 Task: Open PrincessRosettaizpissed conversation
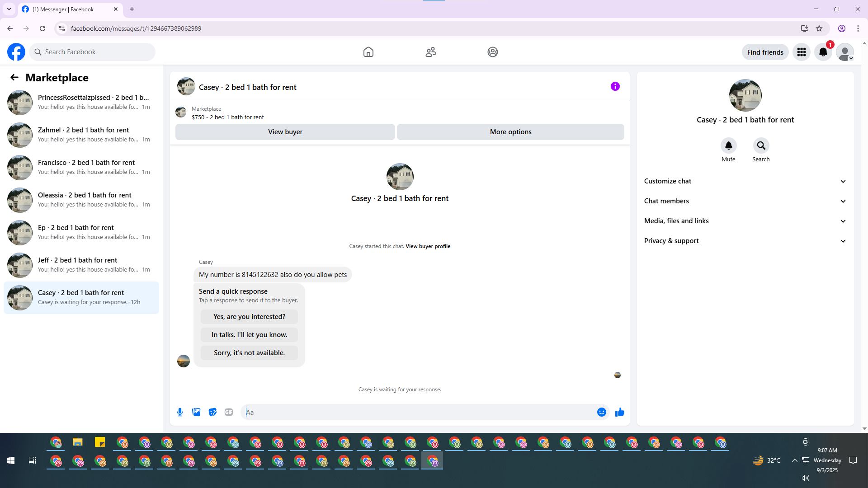tap(81, 103)
